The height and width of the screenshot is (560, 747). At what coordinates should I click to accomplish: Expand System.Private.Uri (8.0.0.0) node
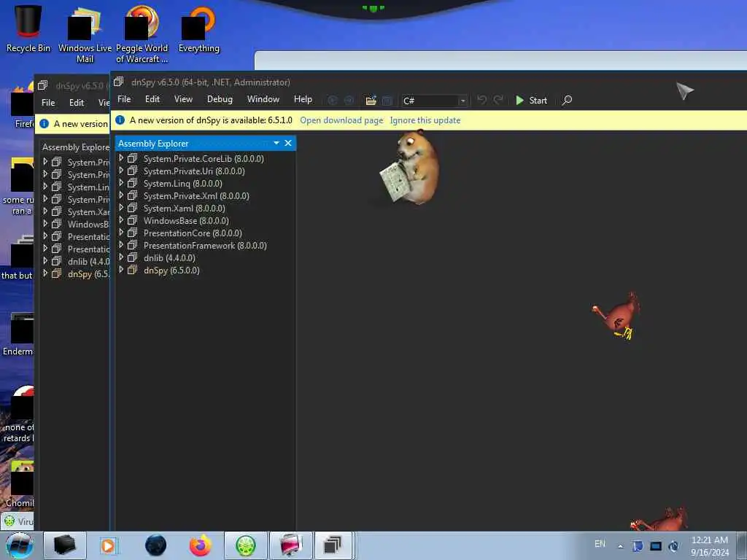(121, 171)
